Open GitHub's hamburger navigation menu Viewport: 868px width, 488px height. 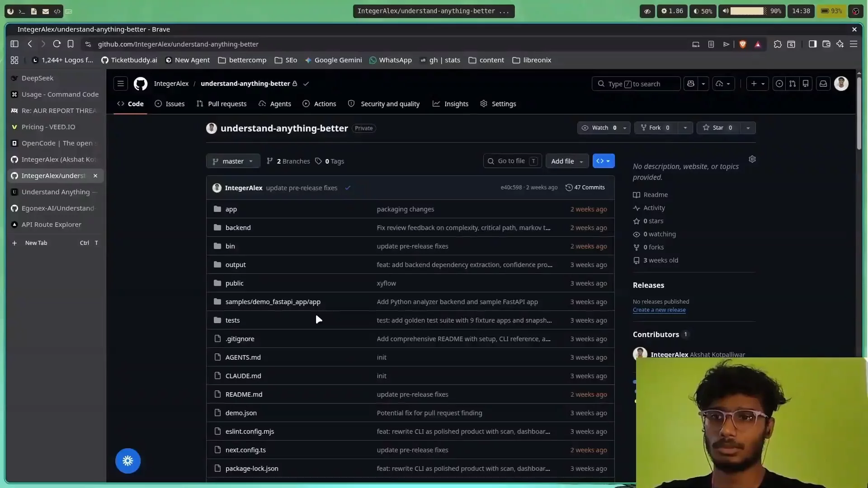(121, 84)
